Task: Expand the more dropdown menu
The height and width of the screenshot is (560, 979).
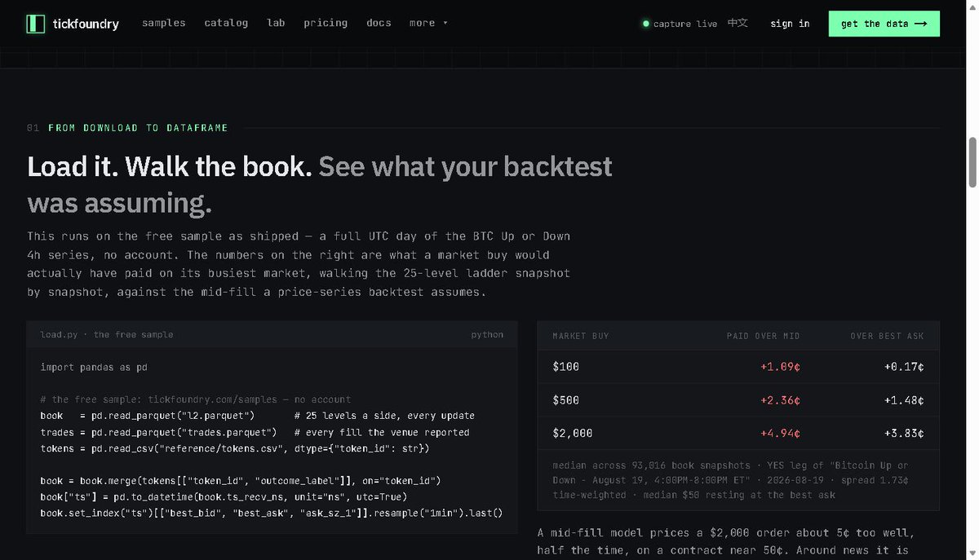Action: pyautogui.click(x=428, y=23)
